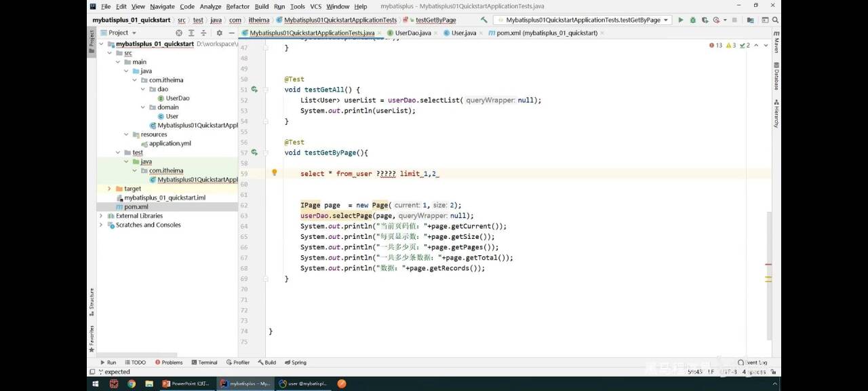Screen dimensions: 868x391
Task: Open the Profile run icon
Action: click(715, 20)
